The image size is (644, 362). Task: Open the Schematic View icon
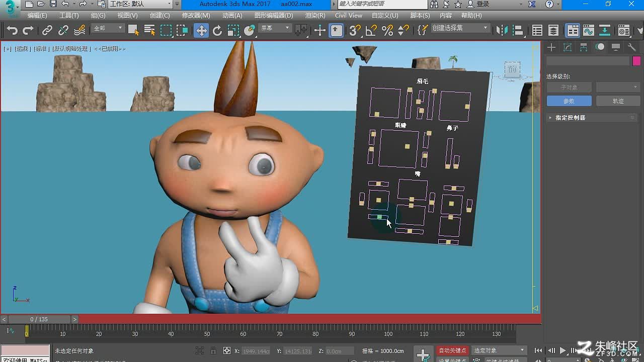pos(605,31)
